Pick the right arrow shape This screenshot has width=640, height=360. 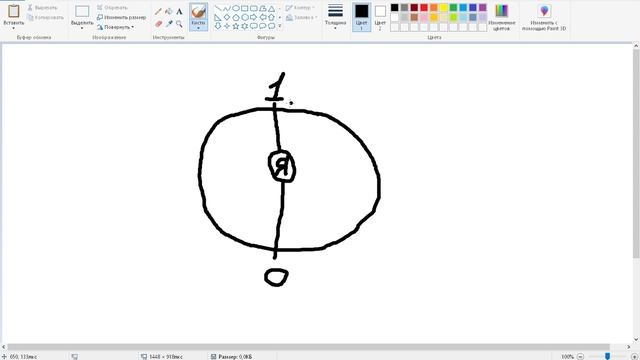coord(253,17)
